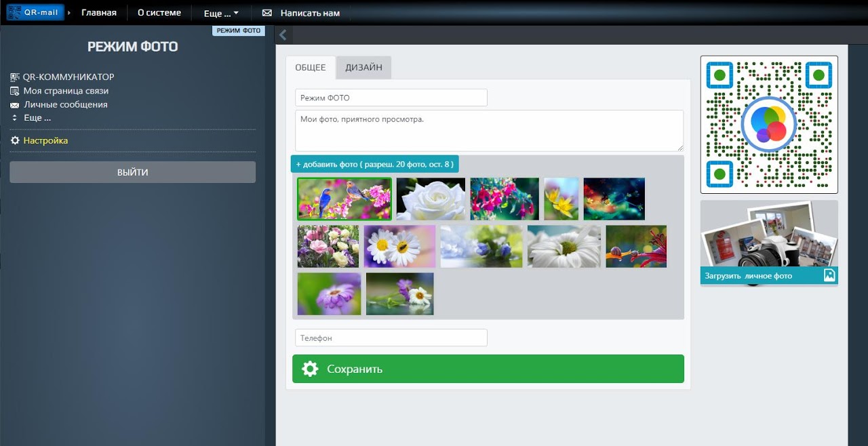Select the white rose thumbnail
Viewport: 868px width, 446px height.
[x=431, y=199]
